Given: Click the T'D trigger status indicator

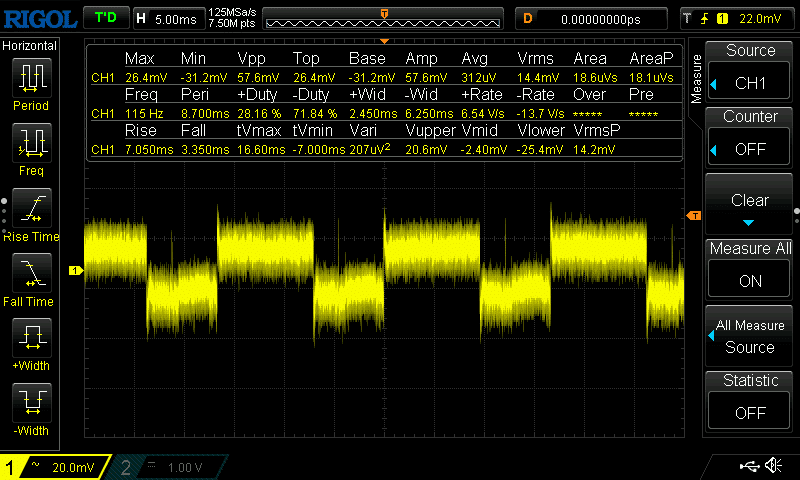Looking at the screenshot, I should (104, 18).
